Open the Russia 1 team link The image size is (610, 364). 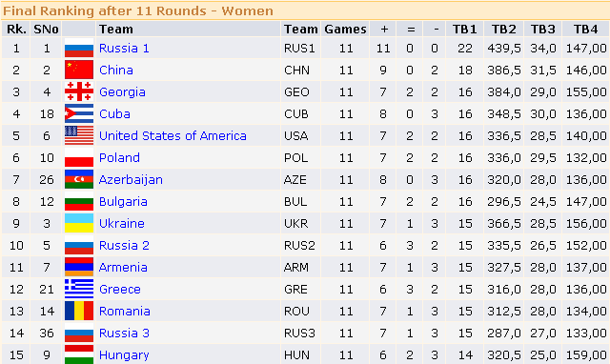tap(124, 49)
